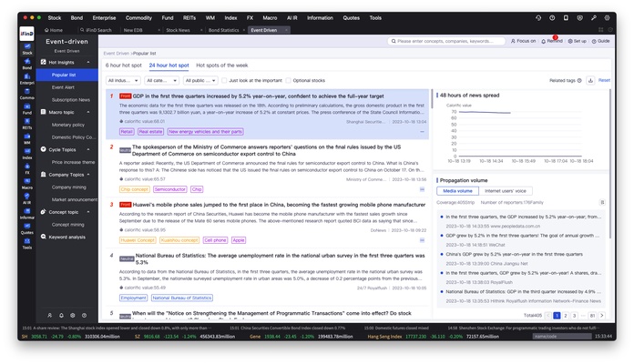Open the REITs icon in left rail
Viewport: 634px width, 364px height.
pos(27,124)
